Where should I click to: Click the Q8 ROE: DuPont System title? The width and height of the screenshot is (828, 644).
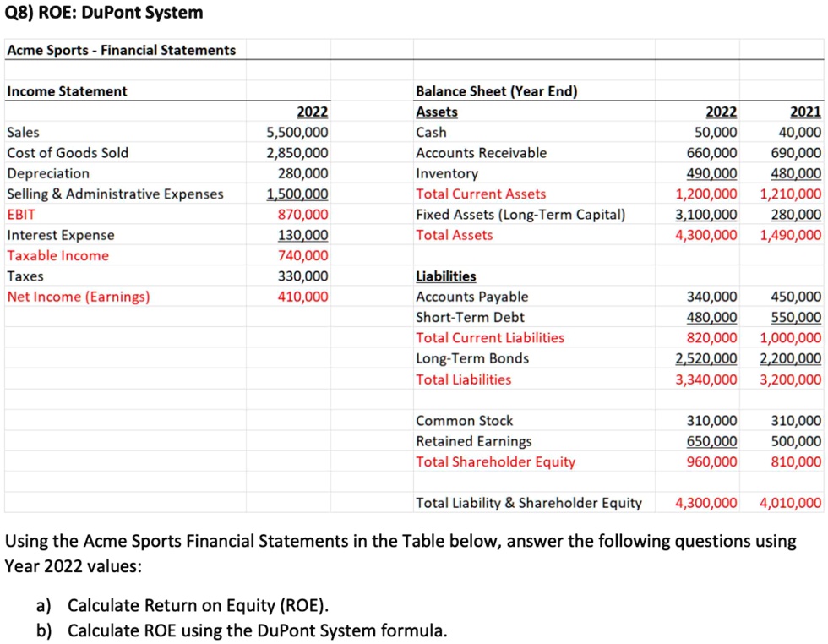point(103,13)
